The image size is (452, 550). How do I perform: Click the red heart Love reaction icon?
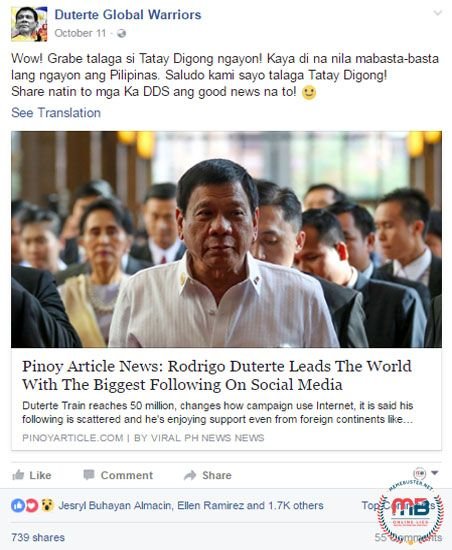point(31,505)
